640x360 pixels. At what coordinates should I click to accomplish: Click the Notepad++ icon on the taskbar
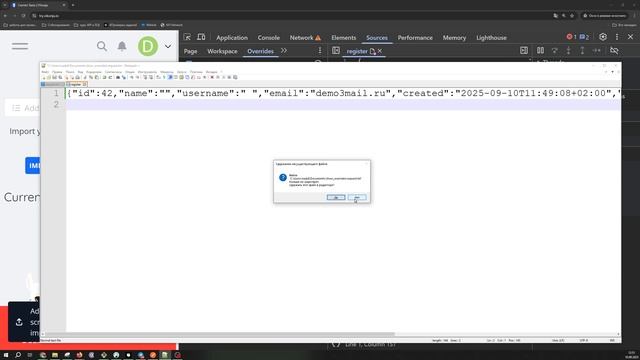coord(165,355)
